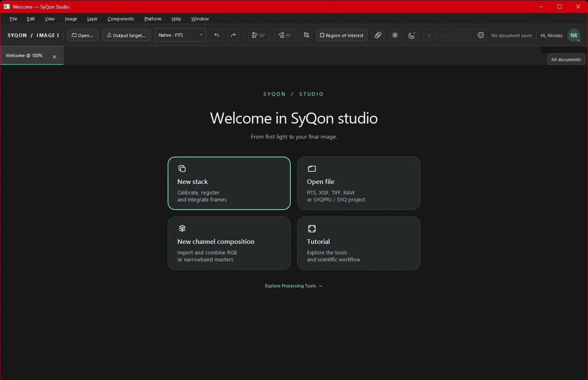Open the Components menu
Screen dimensions: 588x380
pyautogui.click(x=121, y=19)
